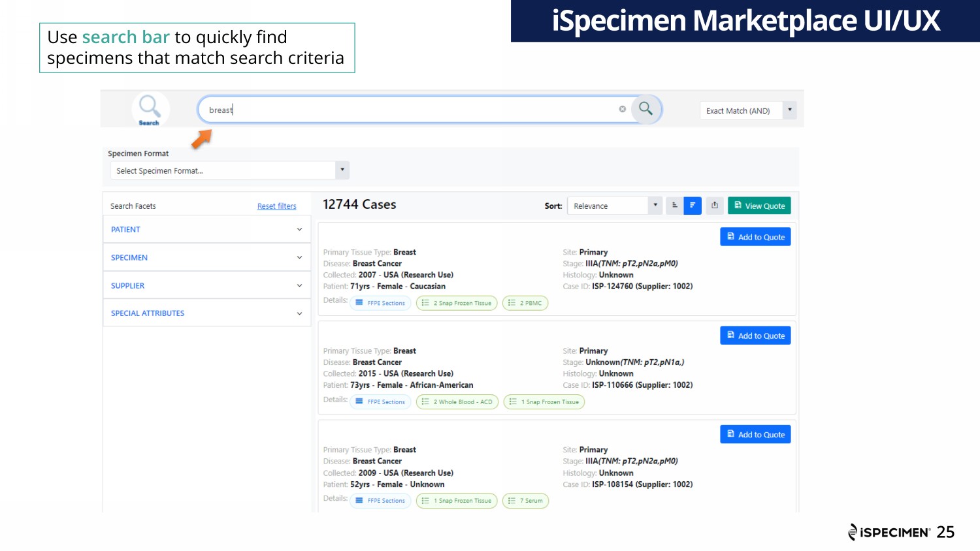Select ascending sort order icon
This screenshot has height=551, width=980.
(x=675, y=206)
